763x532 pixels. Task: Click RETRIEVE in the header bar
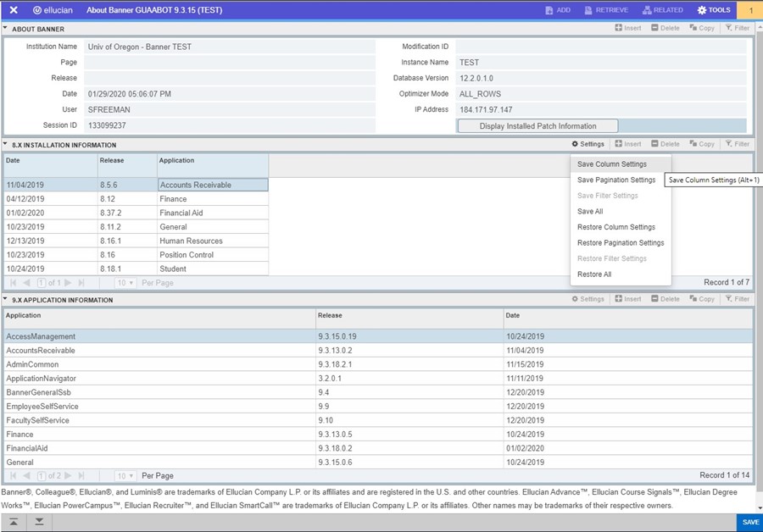(x=606, y=9)
